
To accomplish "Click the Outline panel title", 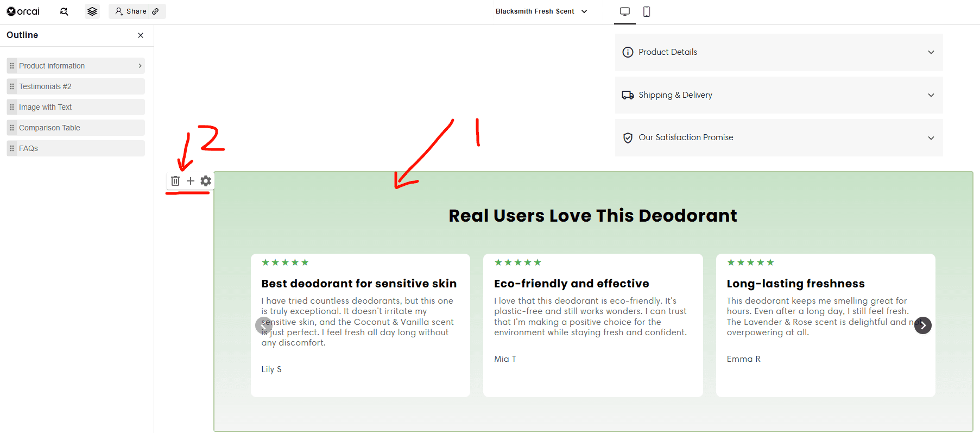I will coord(22,35).
